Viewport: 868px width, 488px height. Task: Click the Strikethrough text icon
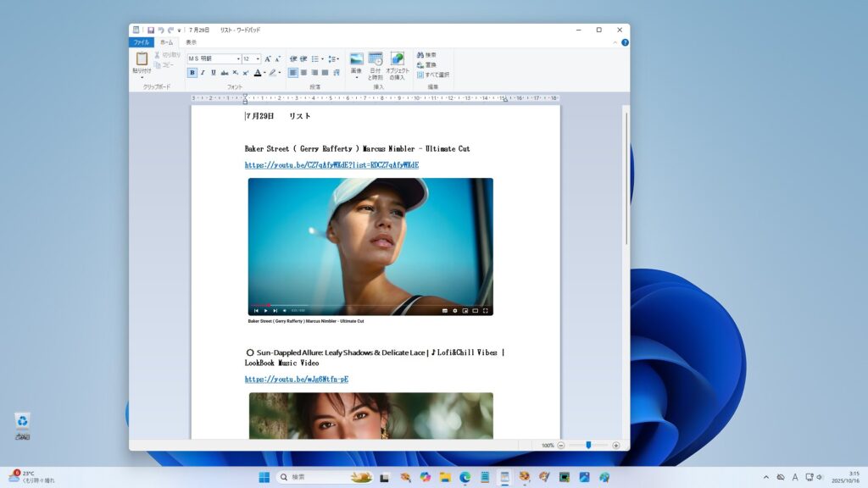click(x=224, y=73)
